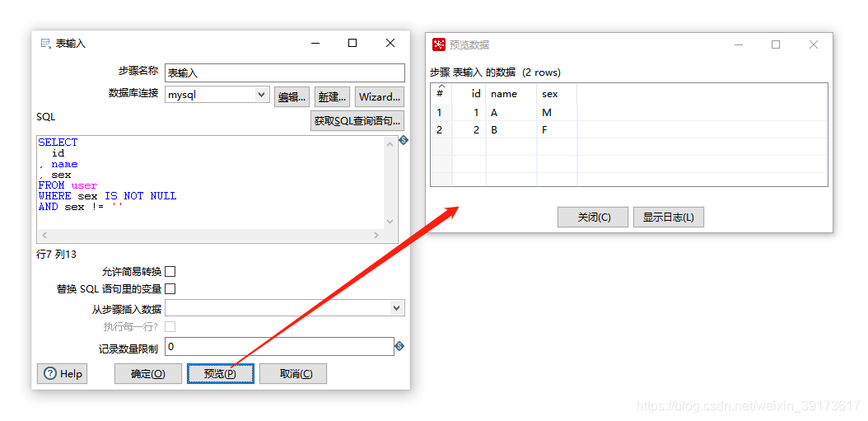
Task: Click the SELECT keyword in the SQL
Action: tap(58, 143)
